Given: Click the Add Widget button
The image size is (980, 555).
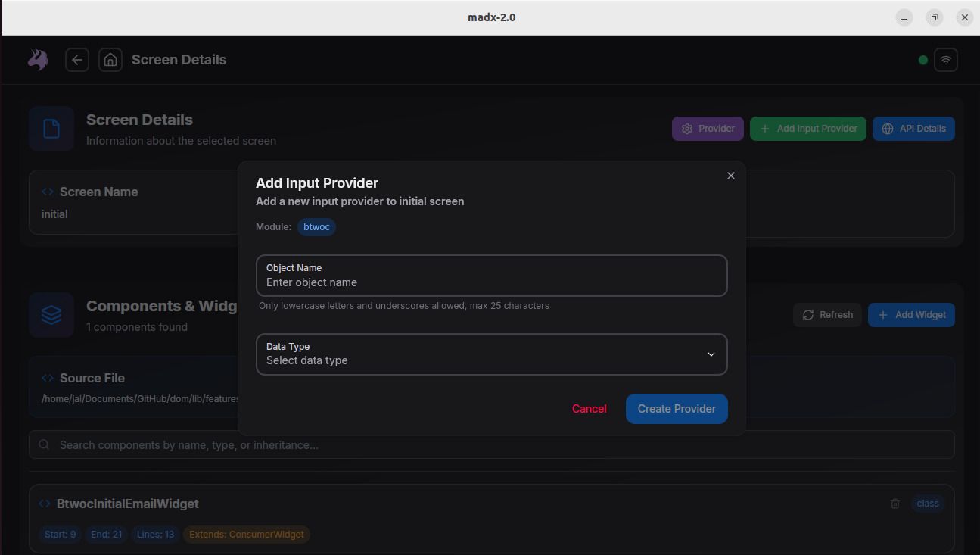Looking at the screenshot, I should [x=911, y=315].
